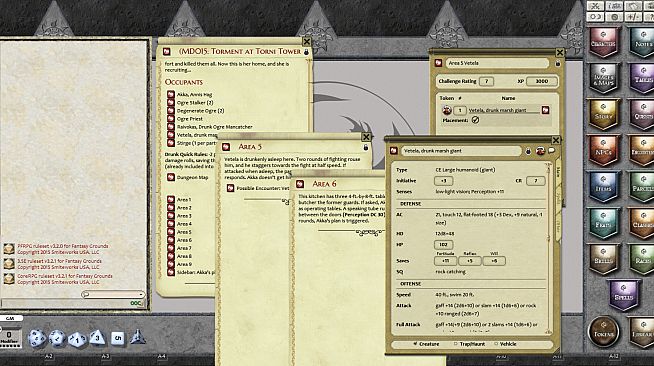Viewport: 654px width, 366px height.
Task: Click the +/- modifier toolbar icon
Action: (634, 17)
